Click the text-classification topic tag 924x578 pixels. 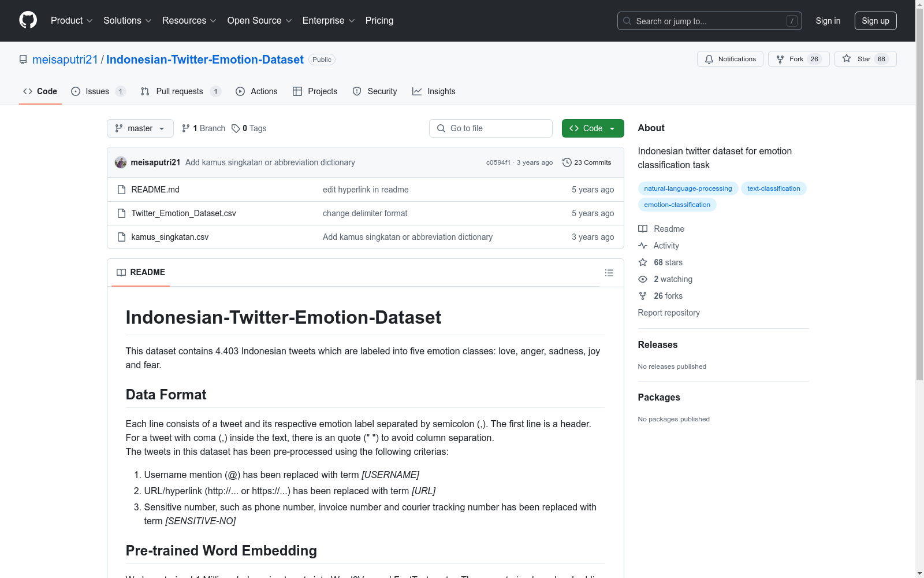click(774, 188)
